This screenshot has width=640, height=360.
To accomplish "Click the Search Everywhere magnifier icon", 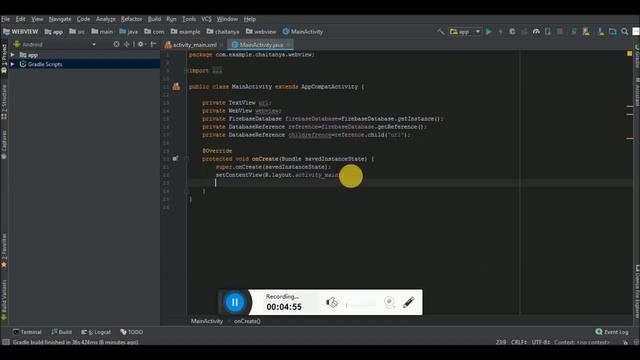I will [624, 31].
